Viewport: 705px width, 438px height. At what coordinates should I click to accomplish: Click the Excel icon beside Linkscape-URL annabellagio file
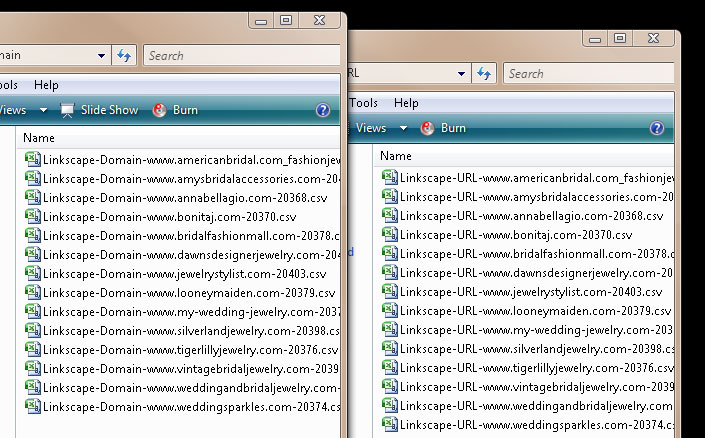[390, 215]
